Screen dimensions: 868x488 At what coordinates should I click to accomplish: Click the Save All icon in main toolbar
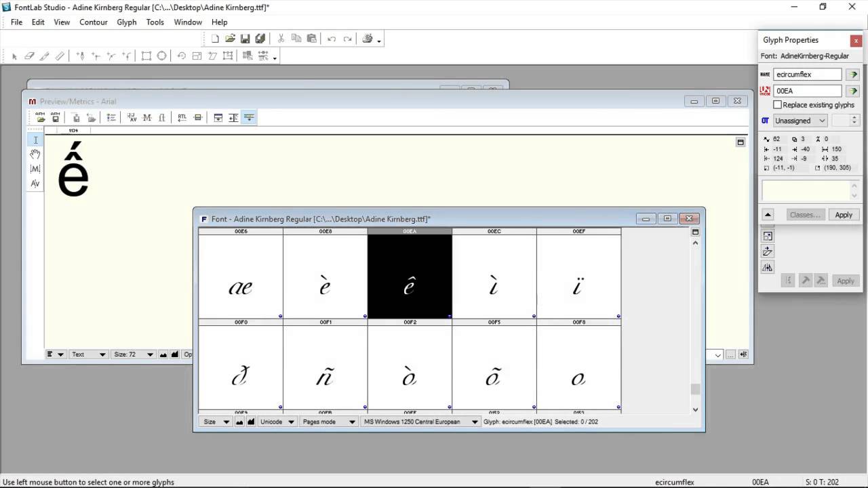[260, 39]
